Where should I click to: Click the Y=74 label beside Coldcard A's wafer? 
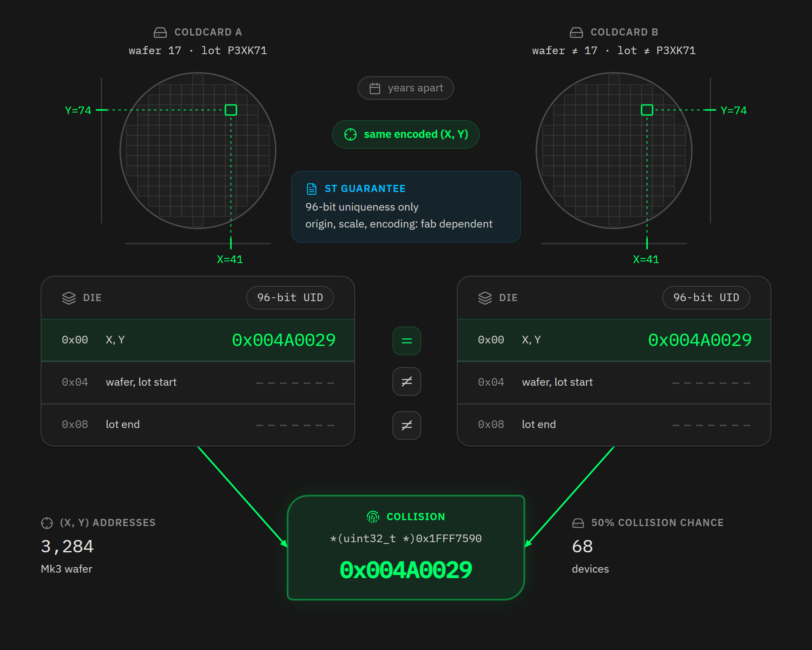click(78, 110)
